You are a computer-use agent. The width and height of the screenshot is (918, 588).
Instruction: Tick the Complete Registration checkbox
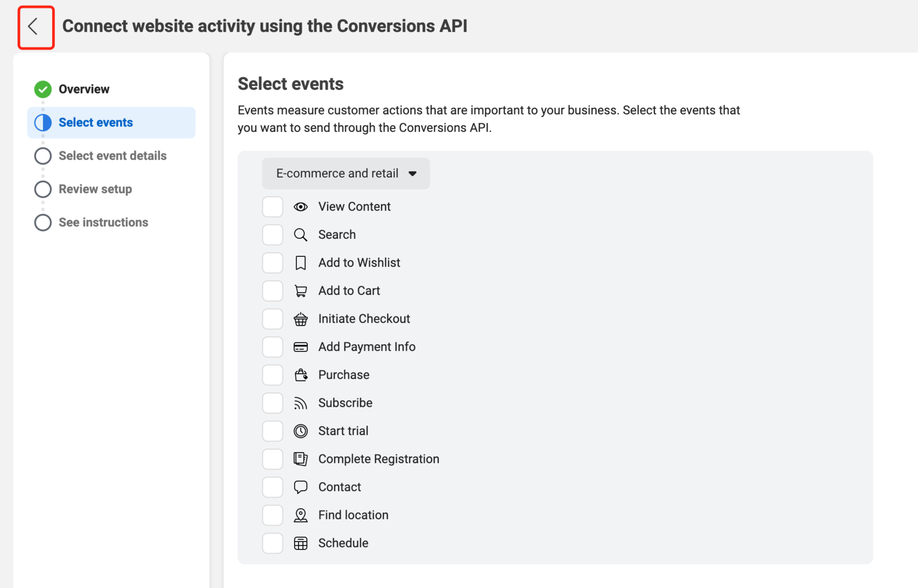273,459
